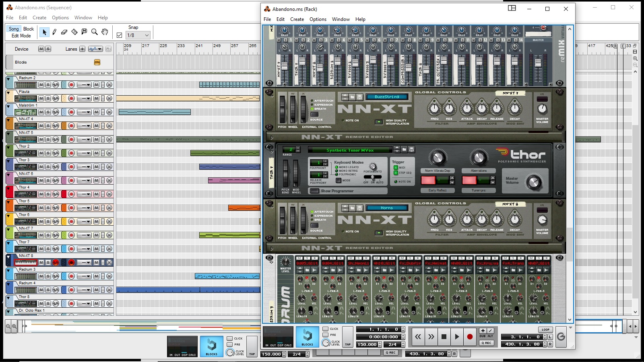Screen dimensions: 644x362
Task: Click Thor Master Volume knob
Action: [534, 182]
